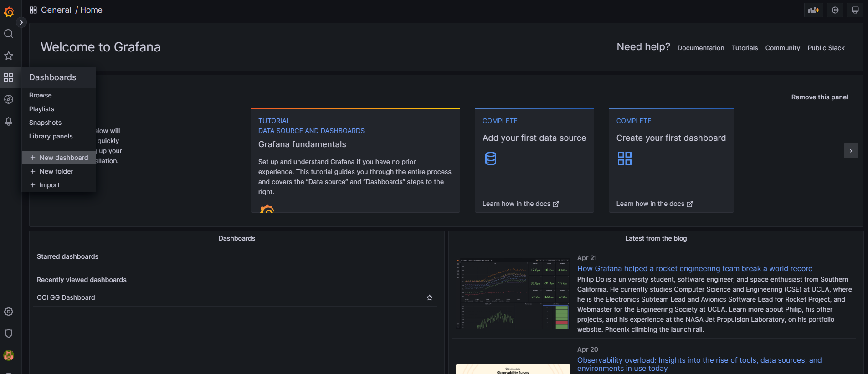Open the Public Slack link
868x374 pixels.
click(826, 48)
